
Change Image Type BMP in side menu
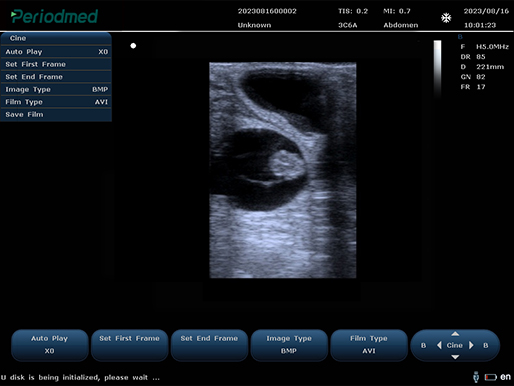pos(56,89)
